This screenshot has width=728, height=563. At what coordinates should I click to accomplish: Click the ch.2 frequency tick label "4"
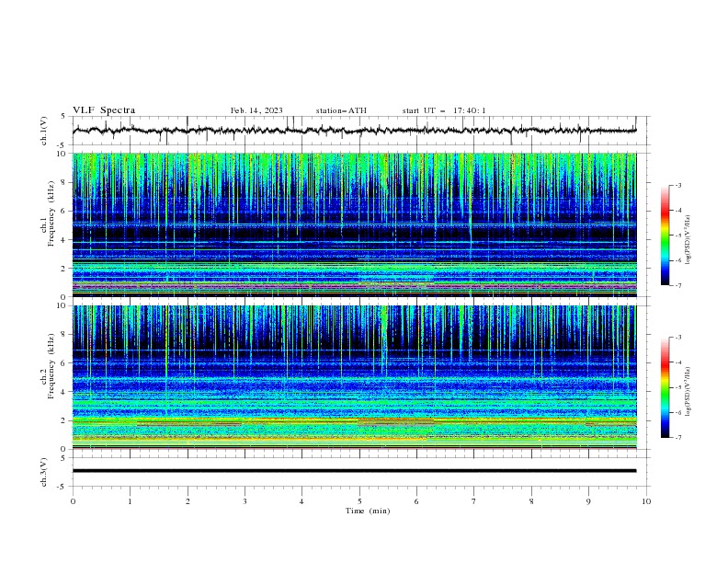pyautogui.click(x=65, y=392)
